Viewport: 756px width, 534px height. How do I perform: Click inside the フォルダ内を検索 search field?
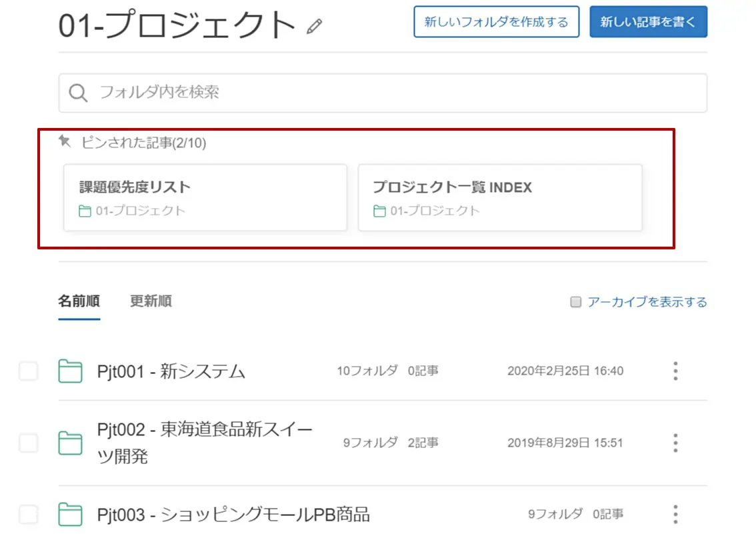coord(267,93)
